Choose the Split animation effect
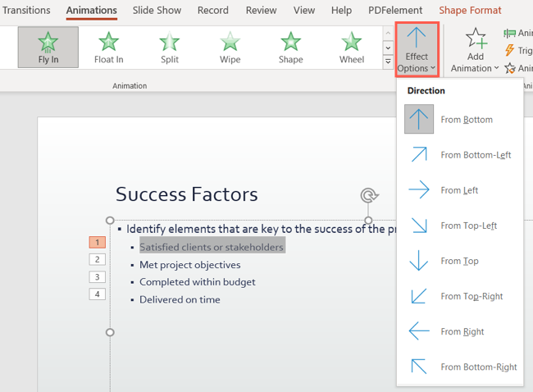Screen dimensions: 533x392 (x=169, y=47)
